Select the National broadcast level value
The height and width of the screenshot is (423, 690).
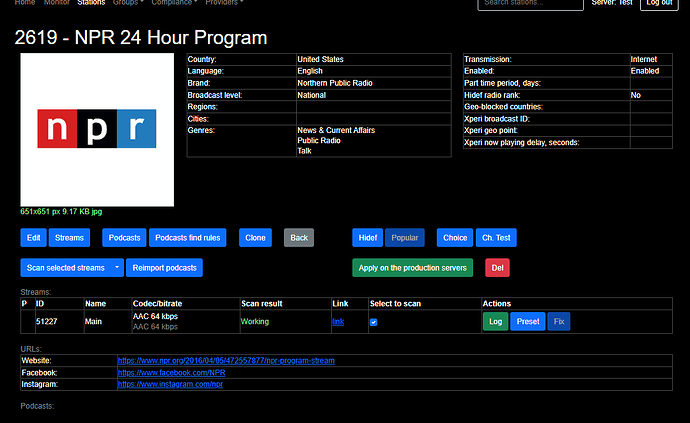312,95
